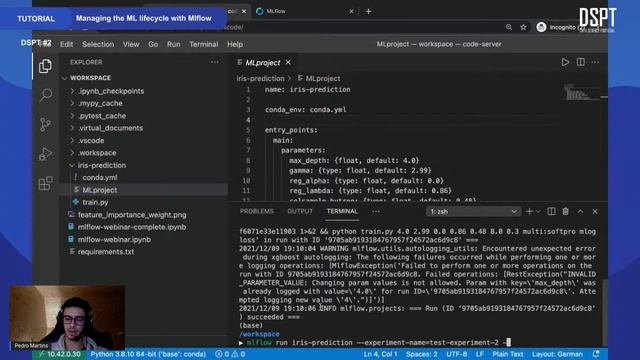Maximize the panel with up chevron
The image size is (640, 360).
[580, 211]
